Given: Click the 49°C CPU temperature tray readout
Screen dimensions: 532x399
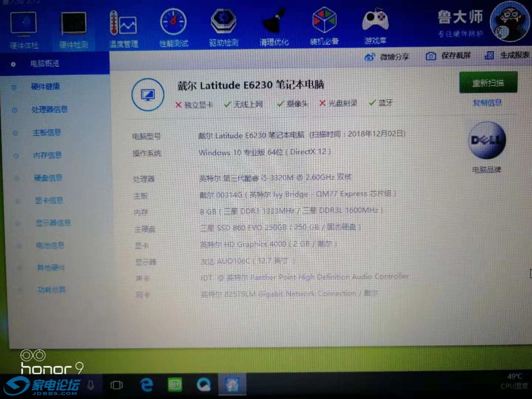Looking at the screenshot, I should click(514, 381).
